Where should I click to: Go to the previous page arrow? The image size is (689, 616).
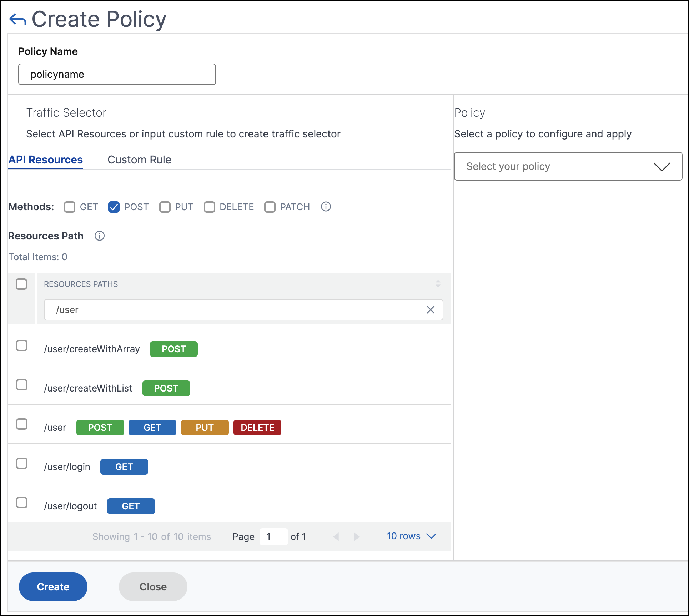[336, 536]
